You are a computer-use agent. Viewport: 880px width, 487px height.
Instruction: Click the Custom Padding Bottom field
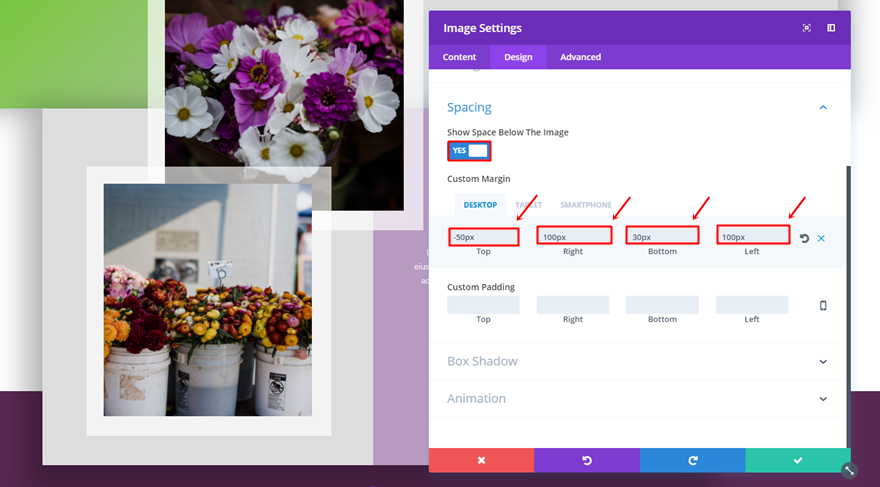point(663,305)
